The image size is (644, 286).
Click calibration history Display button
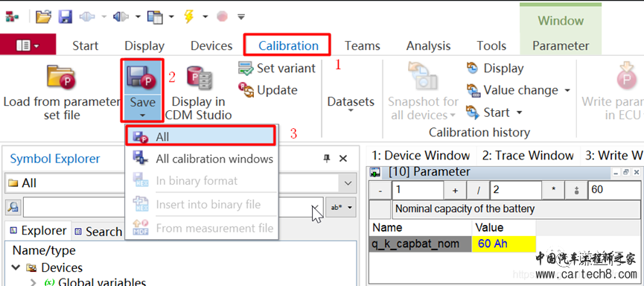(x=495, y=69)
